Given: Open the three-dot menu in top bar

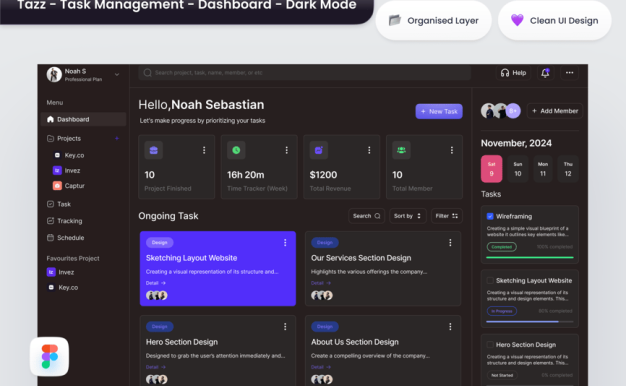Looking at the screenshot, I should [569, 73].
